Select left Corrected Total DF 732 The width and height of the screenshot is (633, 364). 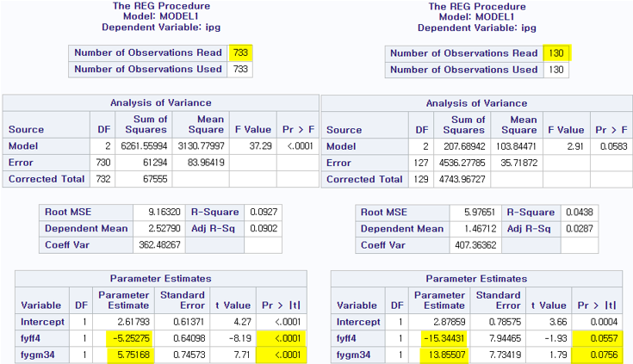tap(103, 179)
